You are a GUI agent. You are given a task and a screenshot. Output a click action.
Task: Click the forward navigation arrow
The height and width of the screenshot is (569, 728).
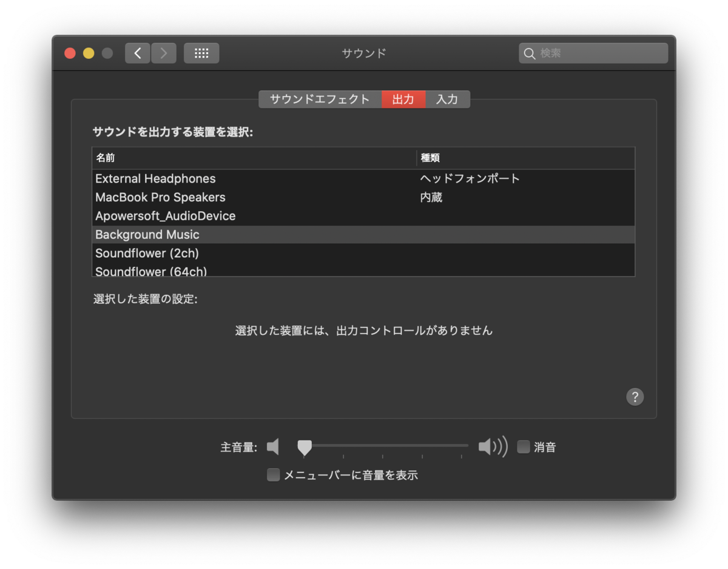(x=163, y=53)
